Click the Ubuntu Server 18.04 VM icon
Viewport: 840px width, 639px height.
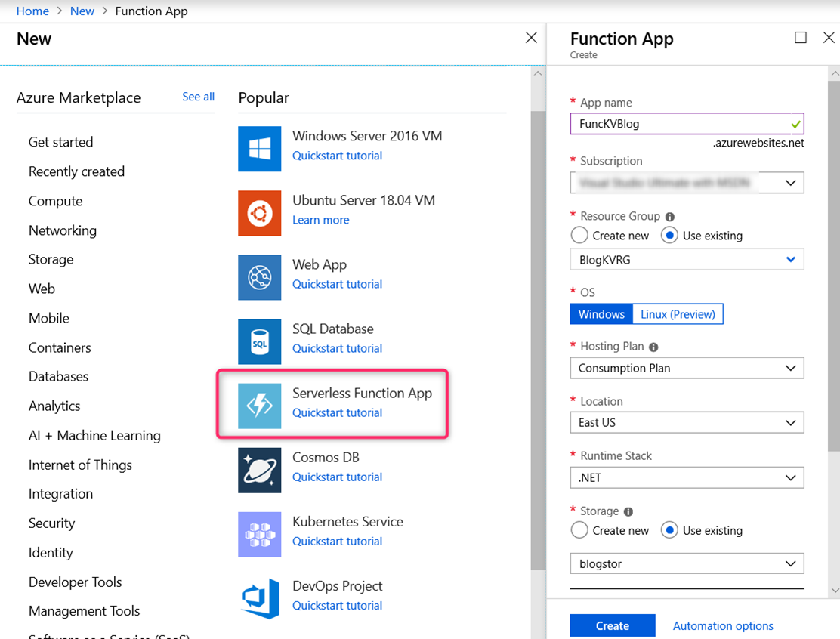(259, 213)
